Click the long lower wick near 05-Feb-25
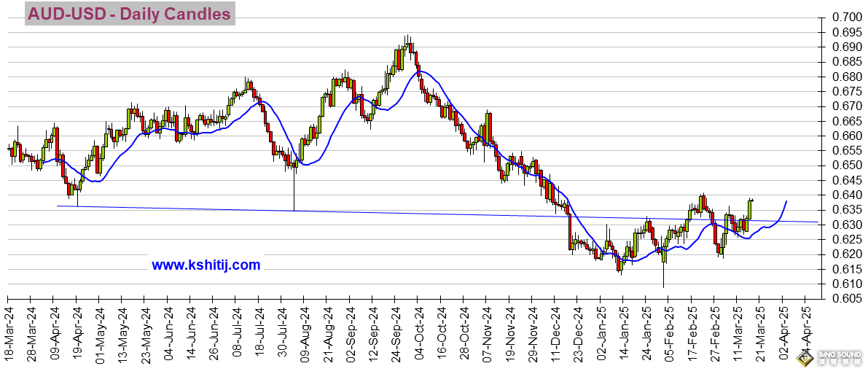This screenshot has width=868, height=374. pyautogui.click(x=663, y=271)
